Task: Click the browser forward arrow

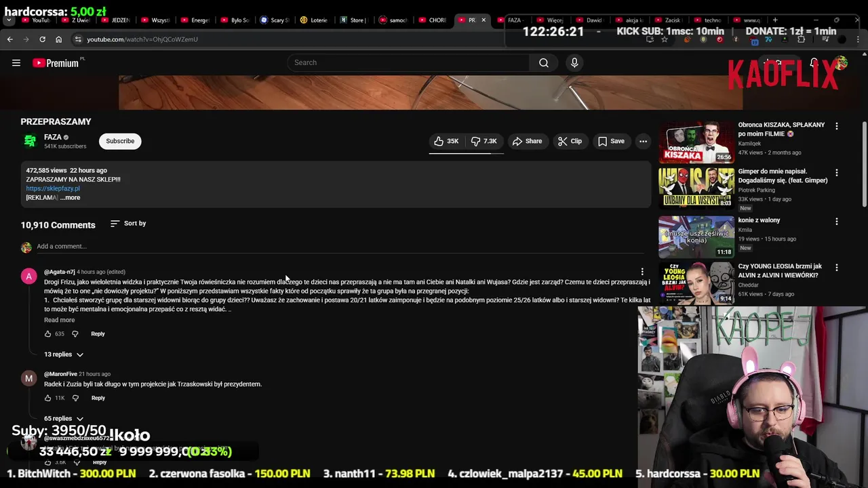Action: 26,39
